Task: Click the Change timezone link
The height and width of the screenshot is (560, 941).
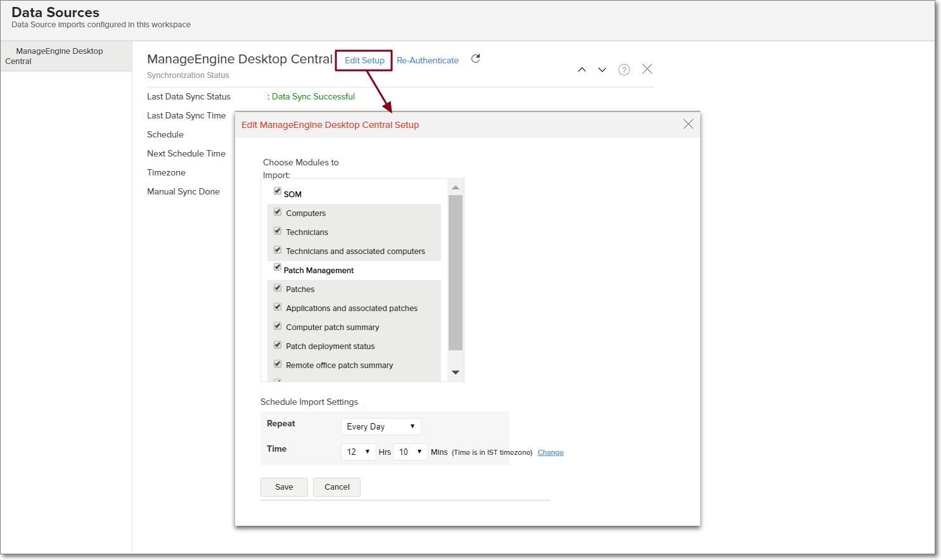Action: (x=551, y=452)
